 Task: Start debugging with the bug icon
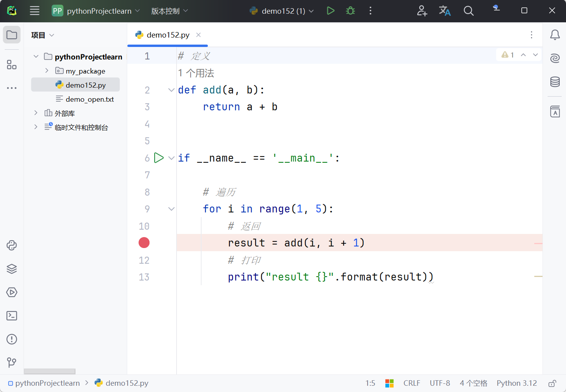pyautogui.click(x=351, y=11)
